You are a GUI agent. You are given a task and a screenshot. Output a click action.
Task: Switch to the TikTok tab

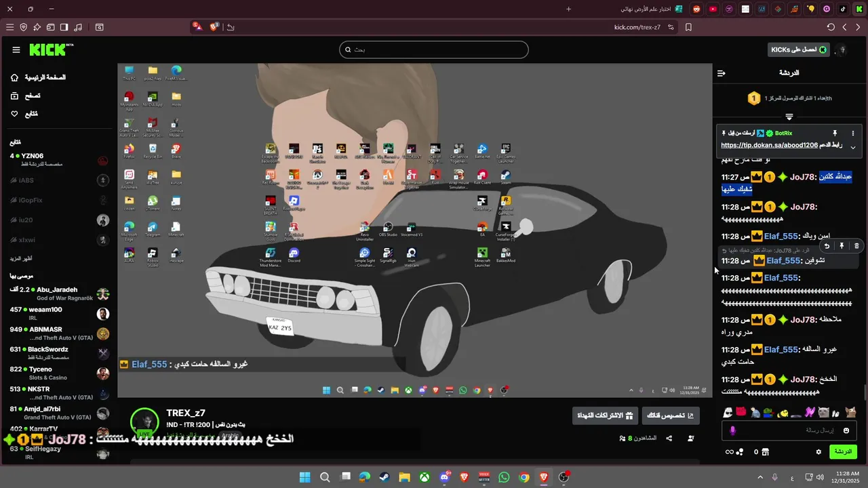pyautogui.click(x=843, y=9)
